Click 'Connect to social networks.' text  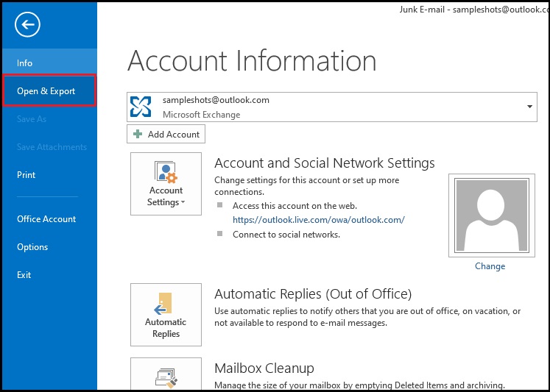click(x=286, y=235)
